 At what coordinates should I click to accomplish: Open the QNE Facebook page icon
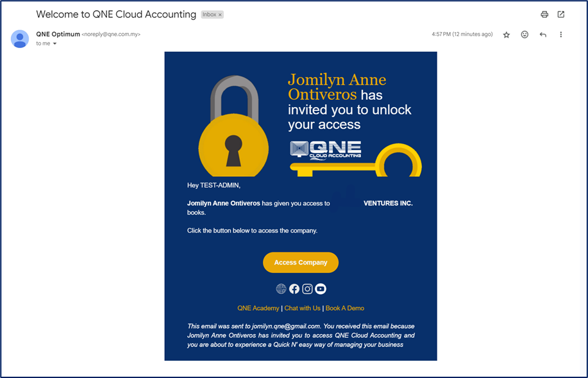pos(294,289)
